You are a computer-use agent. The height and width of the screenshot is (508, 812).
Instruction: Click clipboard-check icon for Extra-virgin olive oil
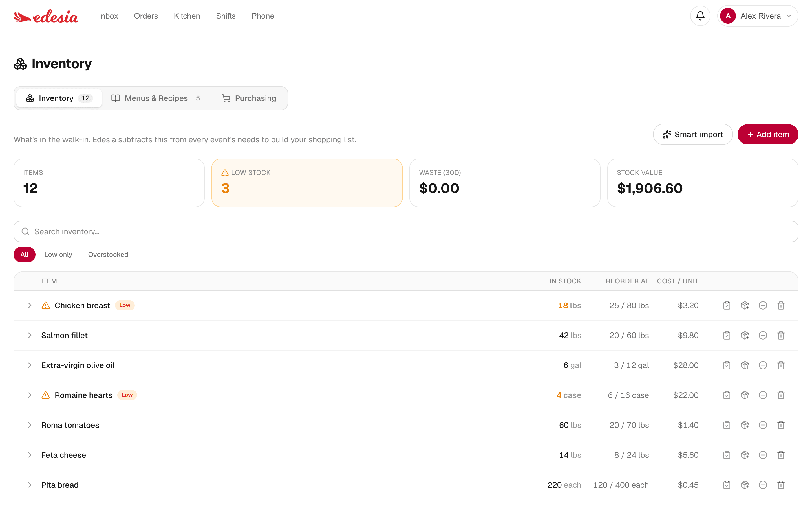tap(727, 365)
